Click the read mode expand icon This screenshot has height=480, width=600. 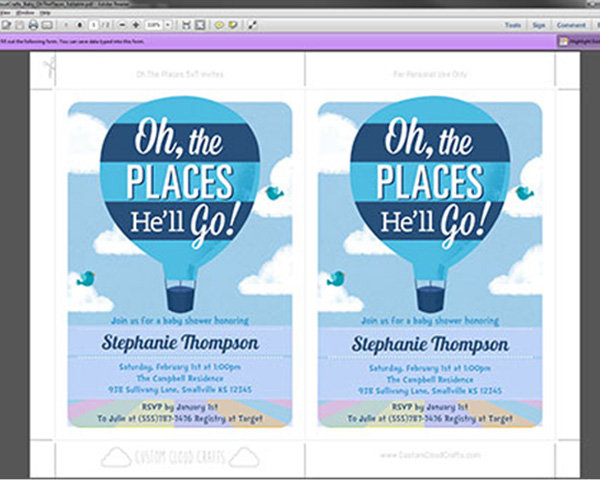click(x=252, y=25)
